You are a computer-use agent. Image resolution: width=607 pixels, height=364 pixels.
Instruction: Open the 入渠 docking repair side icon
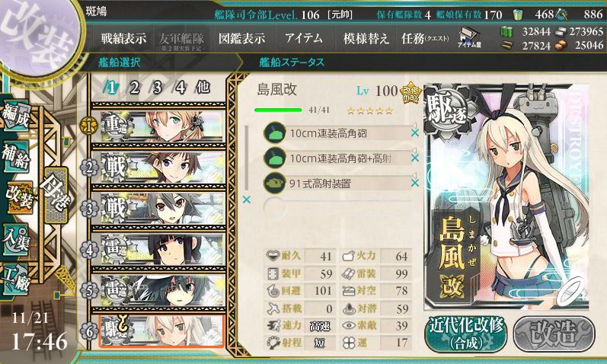tap(16, 239)
